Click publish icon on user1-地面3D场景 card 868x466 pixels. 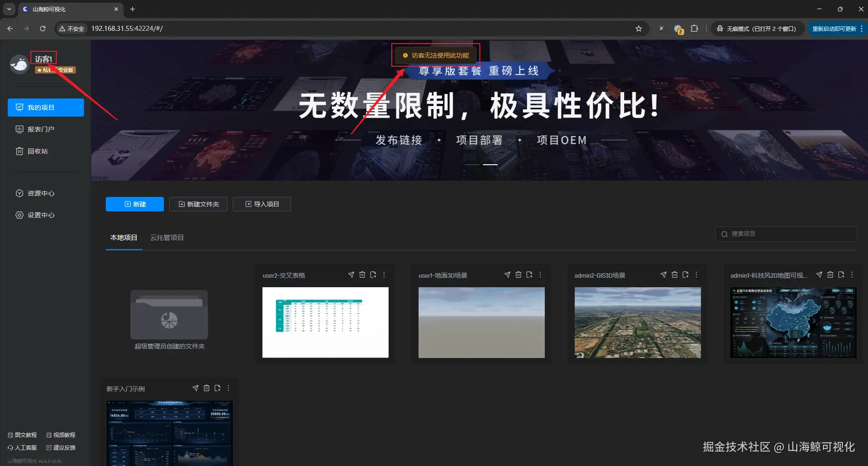pyautogui.click(x=507, y=275)
